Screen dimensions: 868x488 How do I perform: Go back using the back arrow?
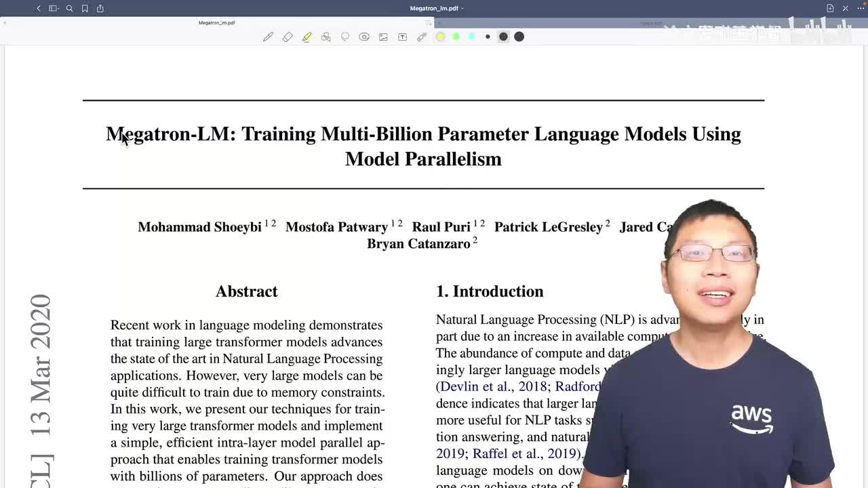tap(39, 8)
